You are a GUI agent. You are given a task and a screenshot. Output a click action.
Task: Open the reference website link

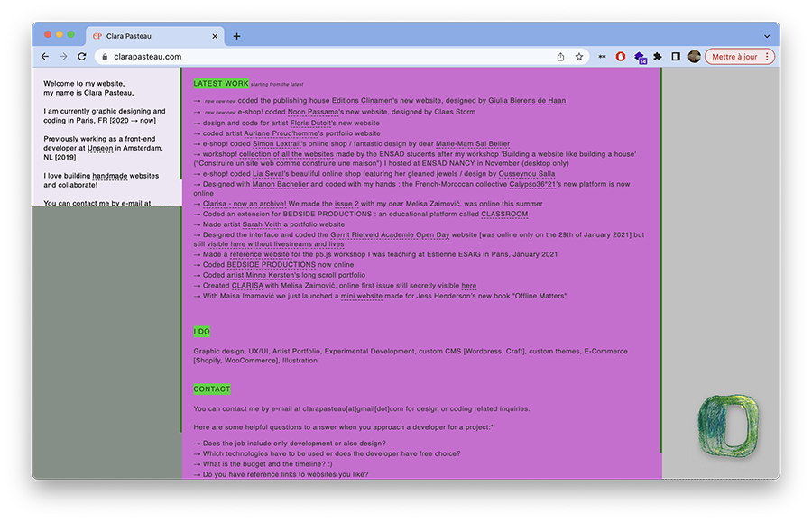click(260, 254)
